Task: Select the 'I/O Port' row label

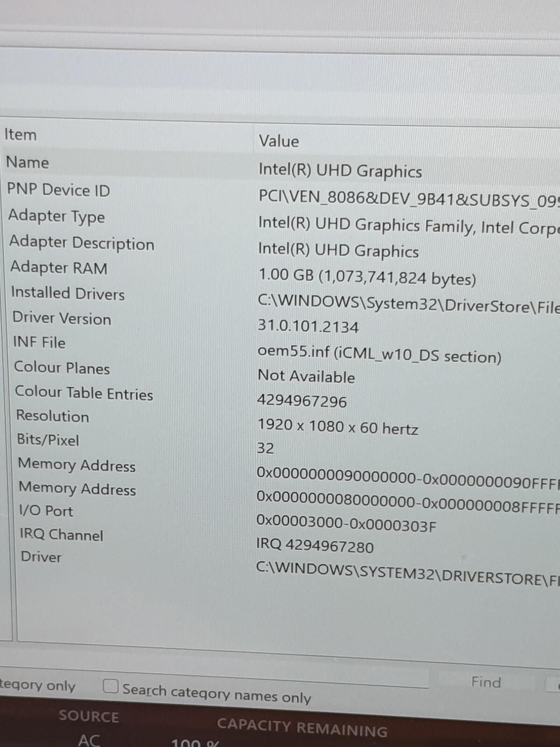Action: [x=46, y=510]
